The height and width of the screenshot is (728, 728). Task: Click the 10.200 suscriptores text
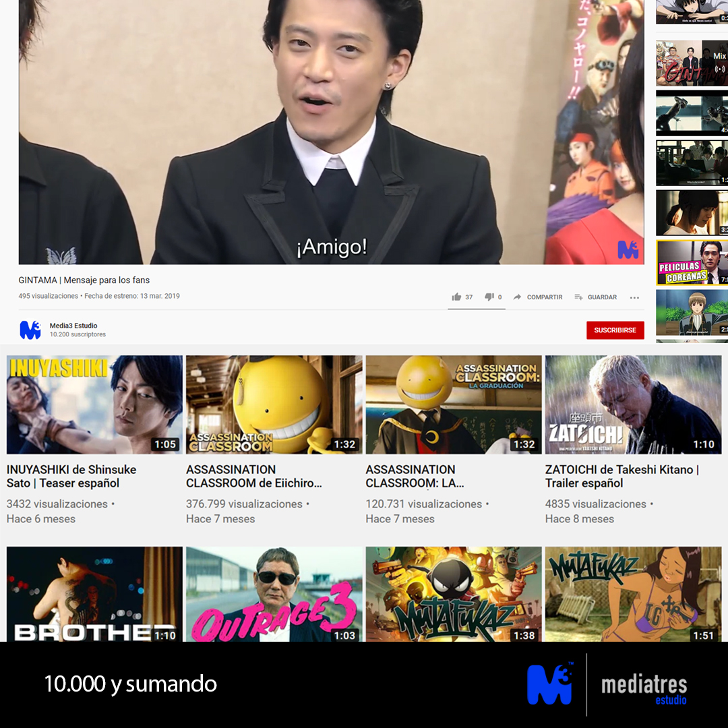pos(78,334)
